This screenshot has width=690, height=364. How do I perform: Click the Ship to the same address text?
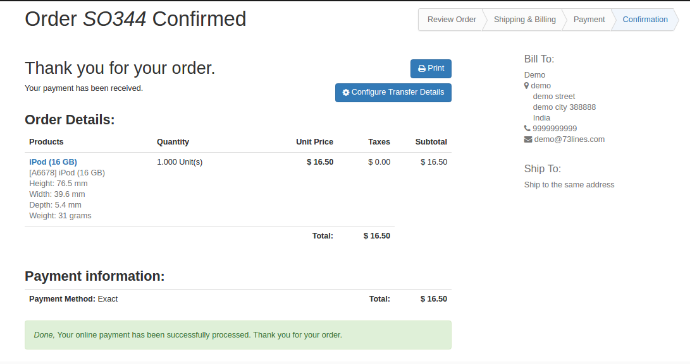point(569,185)
